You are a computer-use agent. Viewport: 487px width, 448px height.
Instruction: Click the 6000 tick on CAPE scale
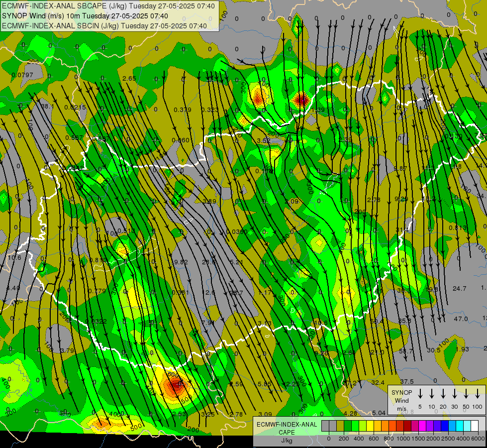pos(478,439)
